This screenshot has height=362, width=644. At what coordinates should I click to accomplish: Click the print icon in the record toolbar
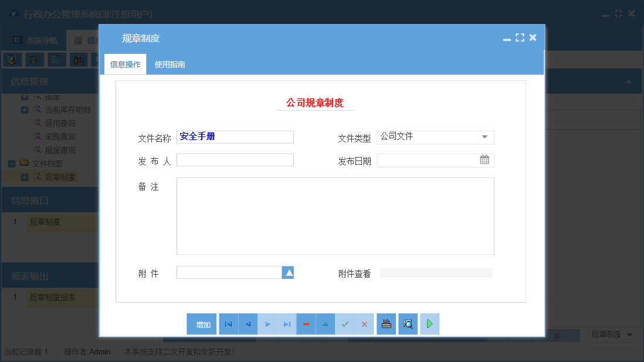click(x=386, y=323)
